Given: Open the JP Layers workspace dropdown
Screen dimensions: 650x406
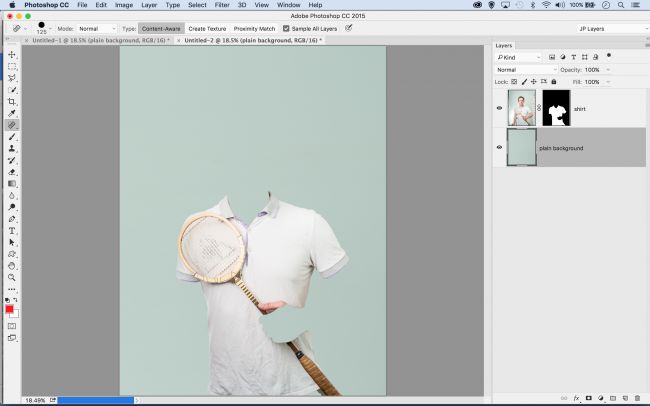Looking at the screenshot, I should (613, 29).
